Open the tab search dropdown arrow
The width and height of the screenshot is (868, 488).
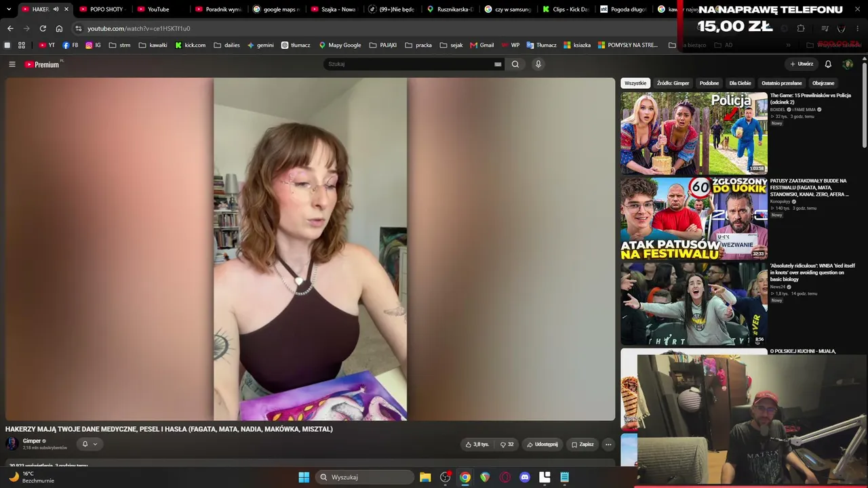(9, 9)
